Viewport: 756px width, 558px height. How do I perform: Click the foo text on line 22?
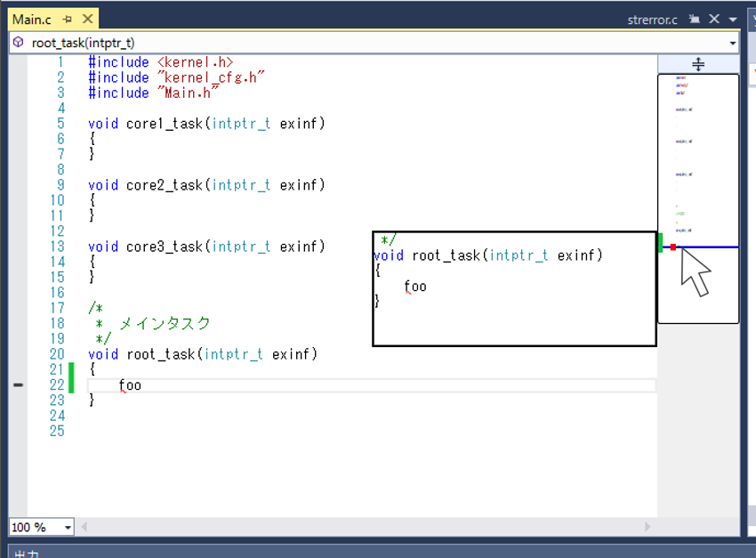(x=130, y=385)
